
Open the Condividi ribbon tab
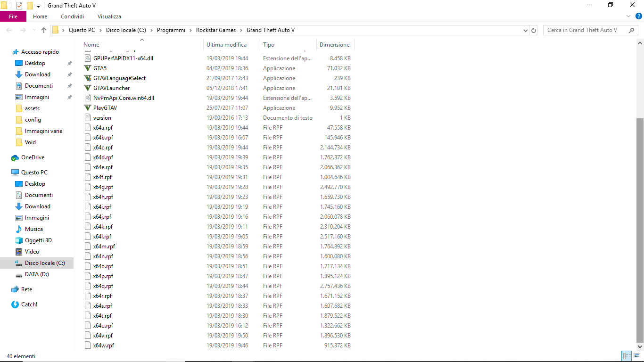click(72, 16)
